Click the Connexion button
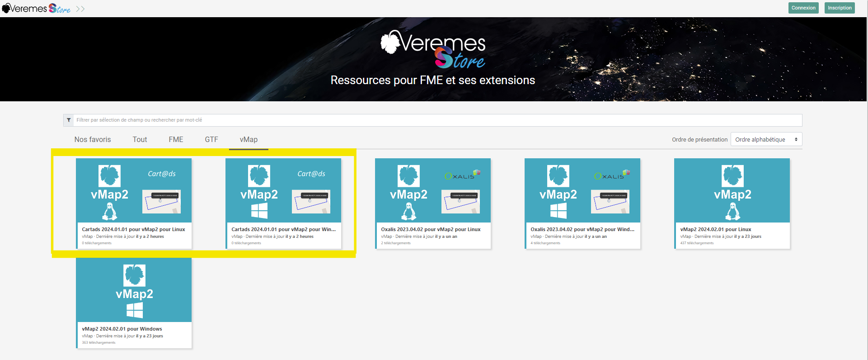Image resolution: width=868 pixels, height=360 pixels. (x=803, y=8)
